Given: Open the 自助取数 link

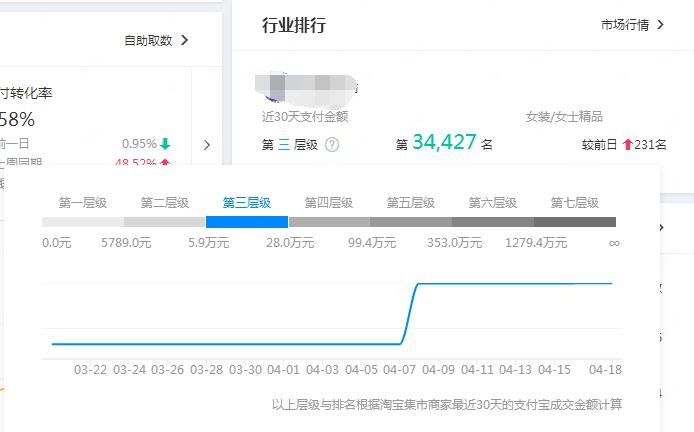Looking at the screenshot, I should [148, 41].
